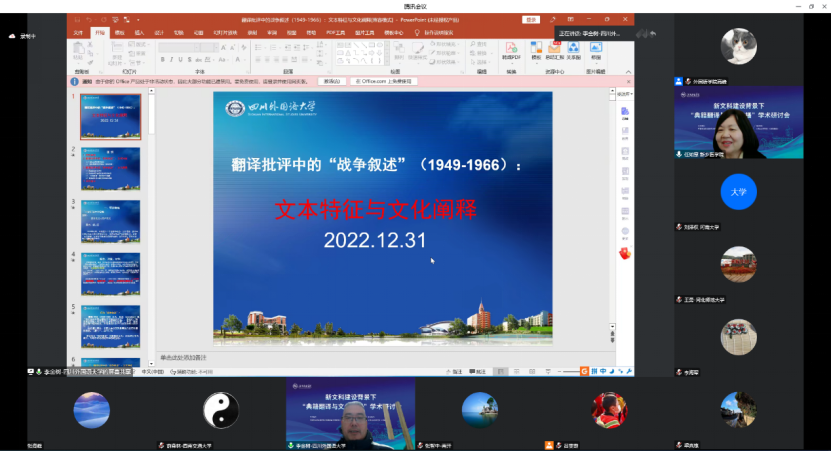This screenshot has height=451, width=831.
Task: Toggle the 批注 comments pane in status bar
Action: tap(477, 371)
